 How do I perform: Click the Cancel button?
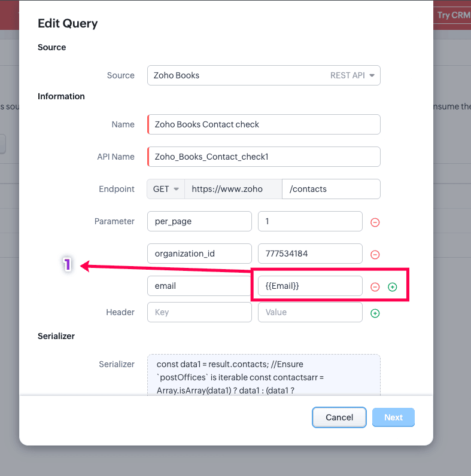339,417
